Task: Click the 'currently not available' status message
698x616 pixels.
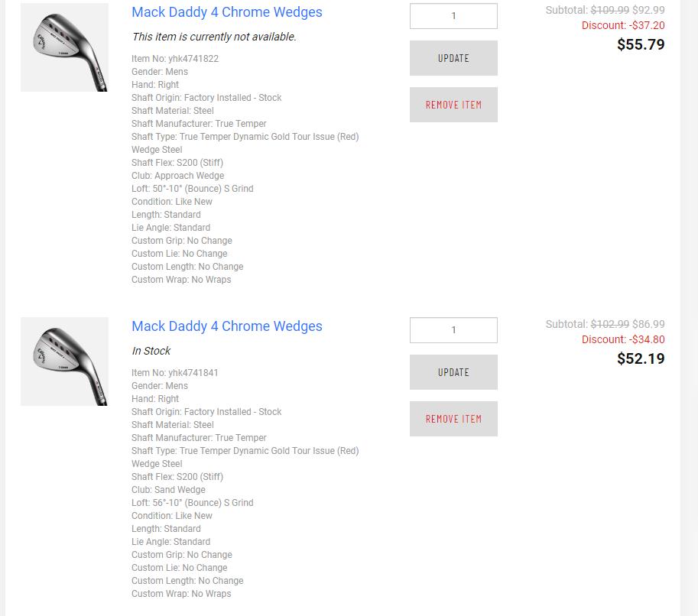Action: (x=214, y=37)
